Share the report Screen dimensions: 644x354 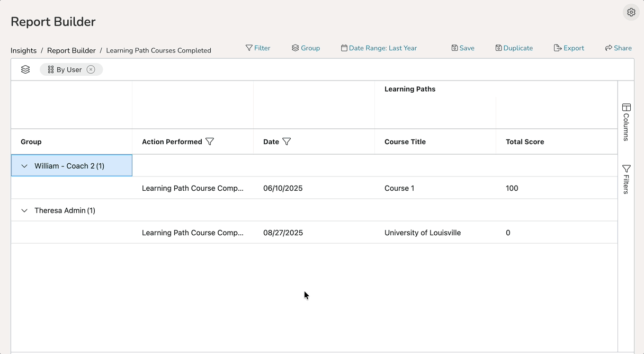(x=618, y=48)
